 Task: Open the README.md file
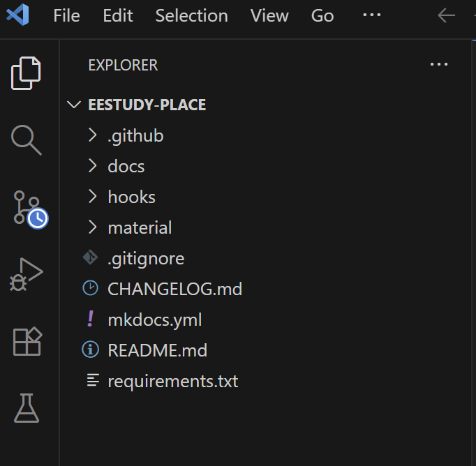click(157, 350)
